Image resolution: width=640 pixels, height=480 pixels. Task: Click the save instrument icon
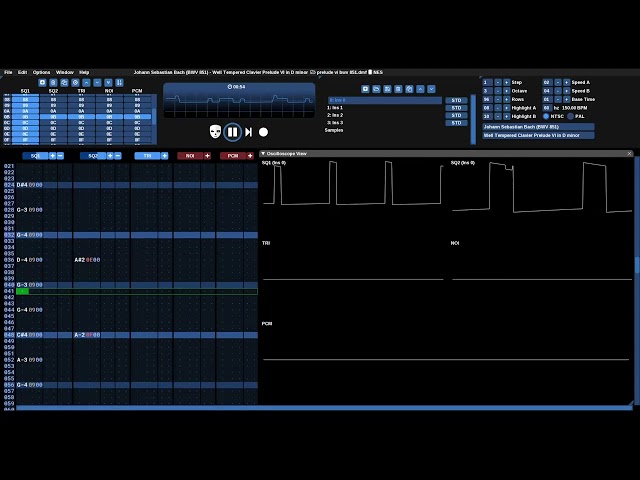click(387, 89)
